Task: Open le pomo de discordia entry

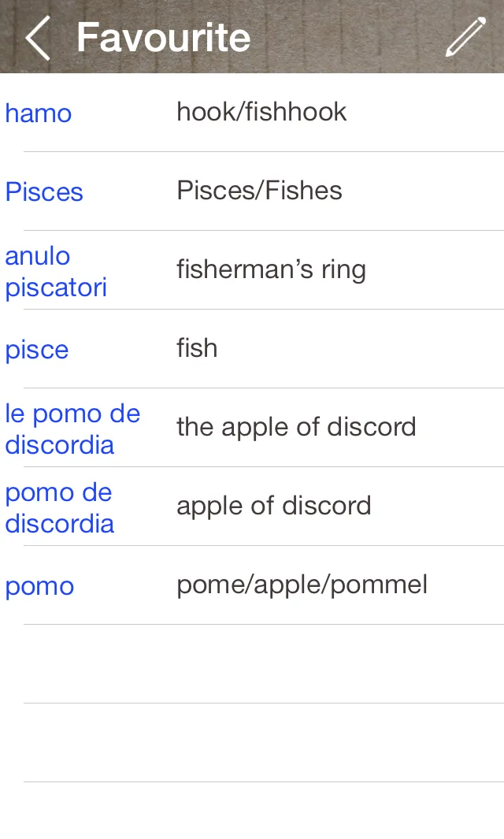Action: [72, 429]
